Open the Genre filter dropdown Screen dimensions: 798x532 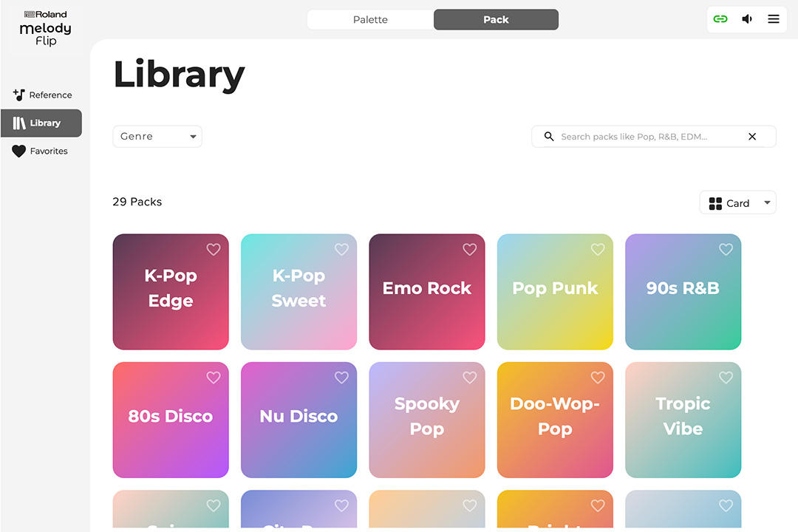tap(157, 137)
